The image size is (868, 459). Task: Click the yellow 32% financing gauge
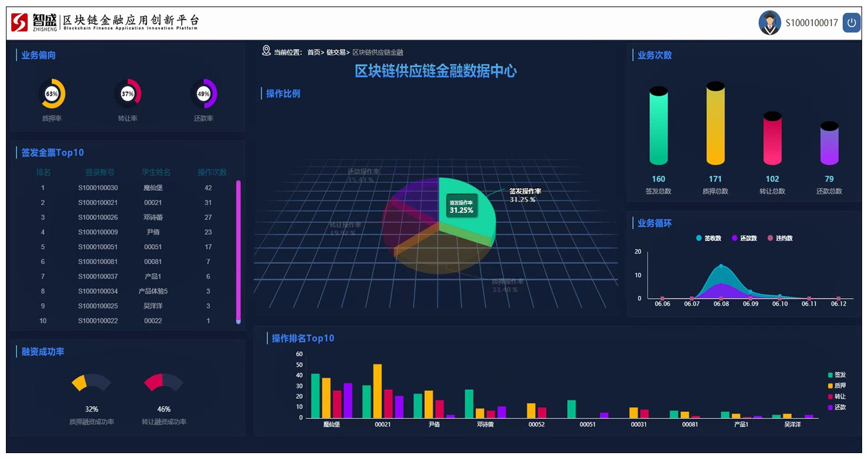pos(92,382)
